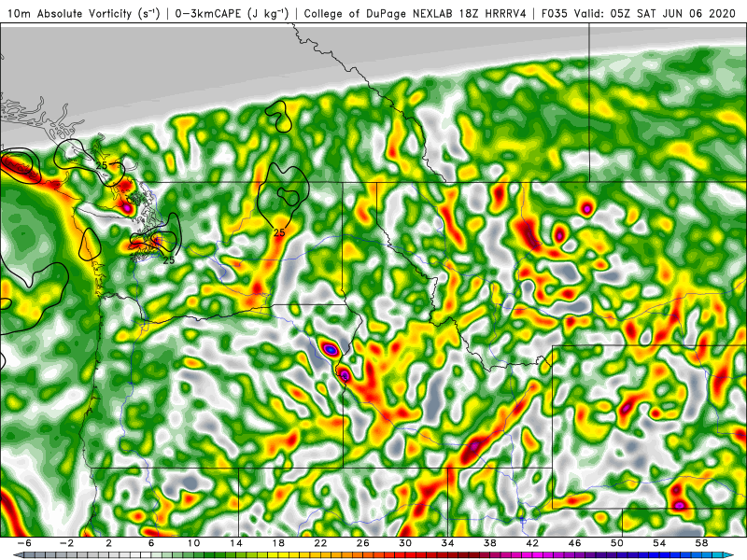747x560 pixels.
Task: Click the '10' color scale label
Action: click(193, 543)
